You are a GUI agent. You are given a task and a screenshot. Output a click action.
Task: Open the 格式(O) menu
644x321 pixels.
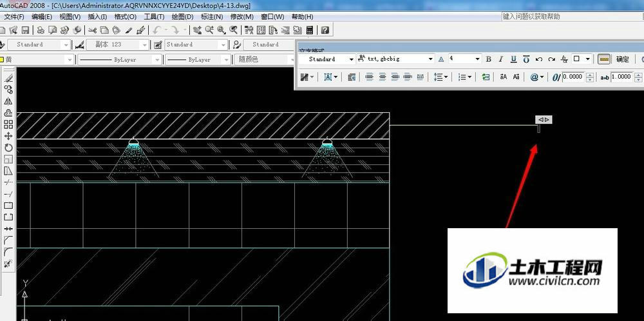tap(126, 17)
